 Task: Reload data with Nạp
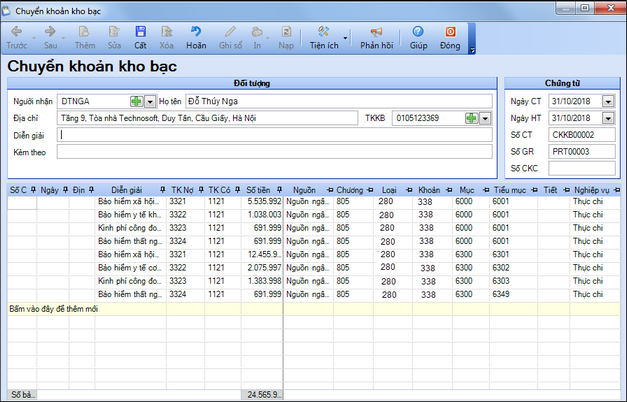click(x=286, y=38)
